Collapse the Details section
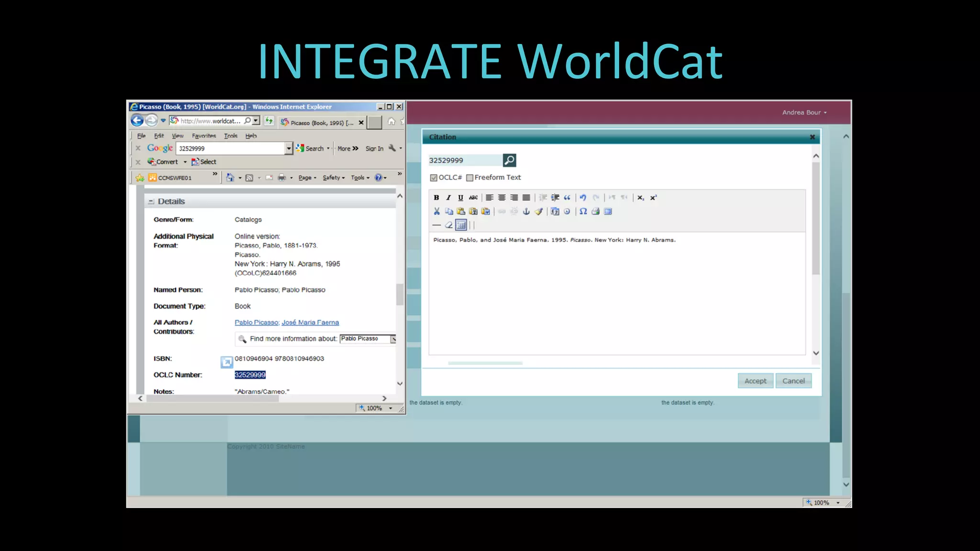This screenshot has height=551, width=980. pos(151,201)
